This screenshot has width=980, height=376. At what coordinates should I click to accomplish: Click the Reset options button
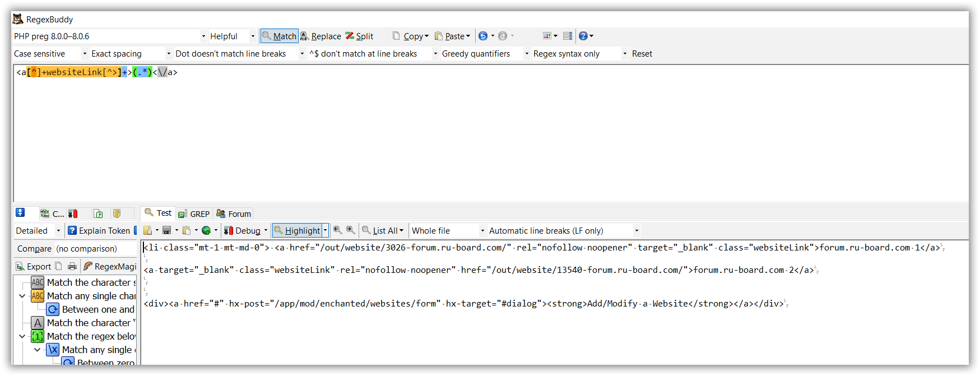[x=642, y=54]
